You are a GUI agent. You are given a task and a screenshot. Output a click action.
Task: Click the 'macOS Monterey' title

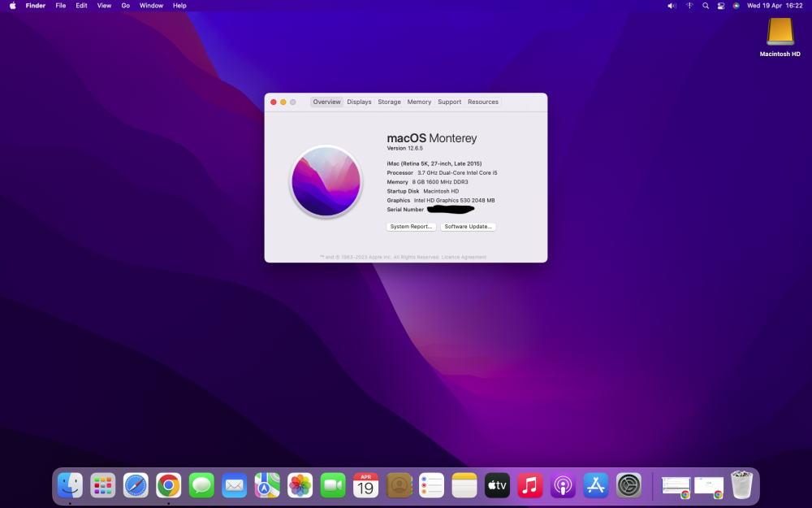432,138
